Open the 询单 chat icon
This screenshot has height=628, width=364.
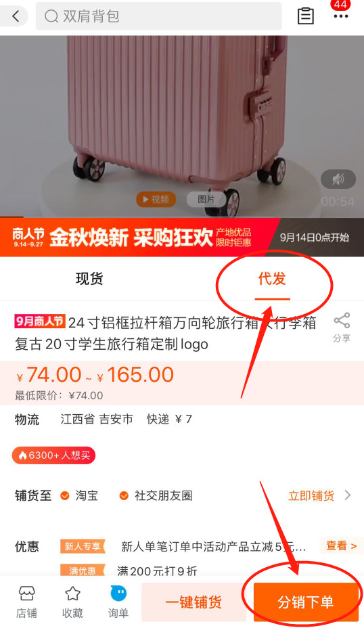click(x=118, y=593)
